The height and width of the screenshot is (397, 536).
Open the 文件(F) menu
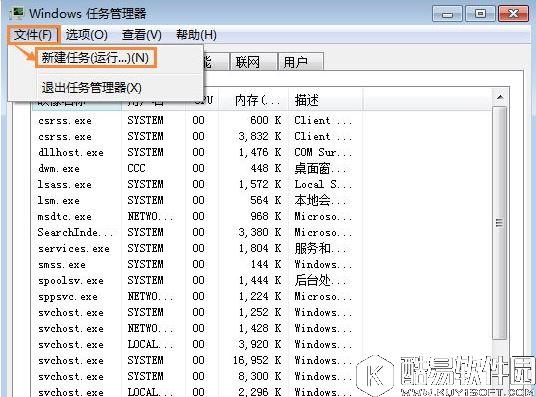(33, 35)
